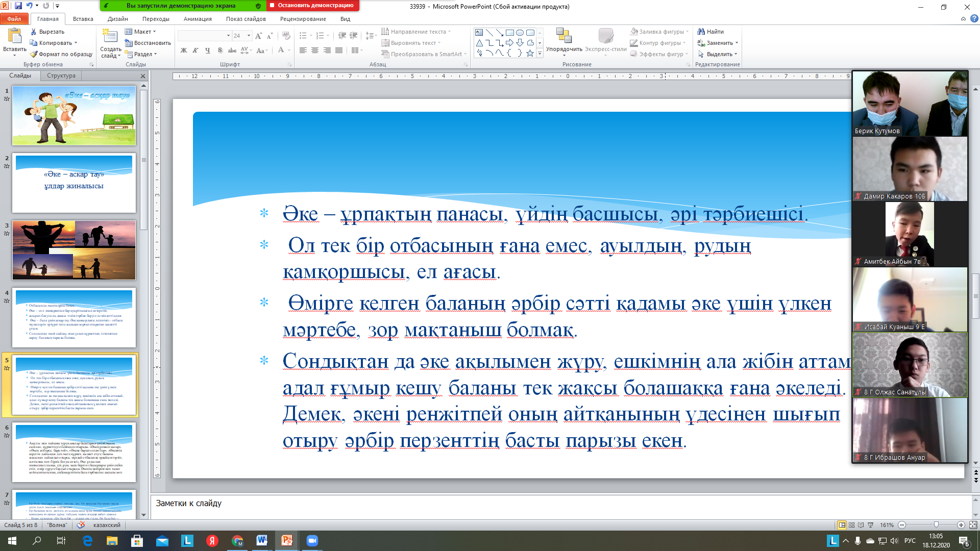Switch to the Структура pane tab
The height and width of the screenshot is (551, 980).
coord(61,76)
